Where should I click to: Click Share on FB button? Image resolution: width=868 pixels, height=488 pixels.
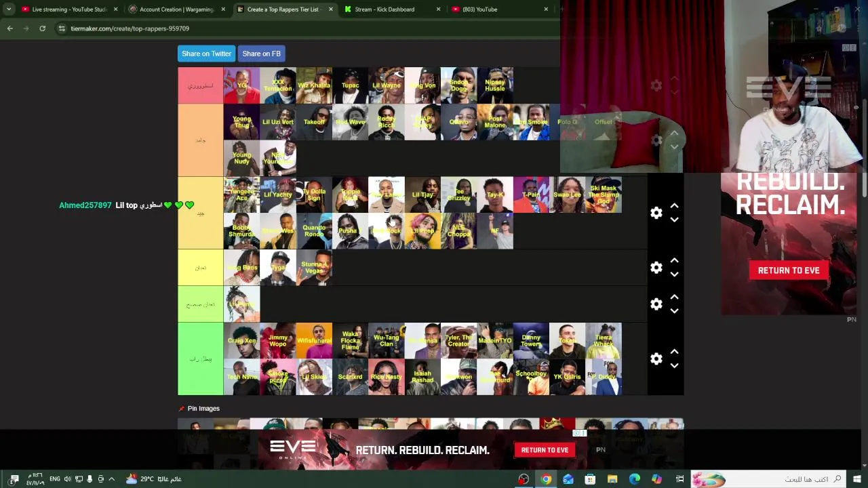pos(261,54)
